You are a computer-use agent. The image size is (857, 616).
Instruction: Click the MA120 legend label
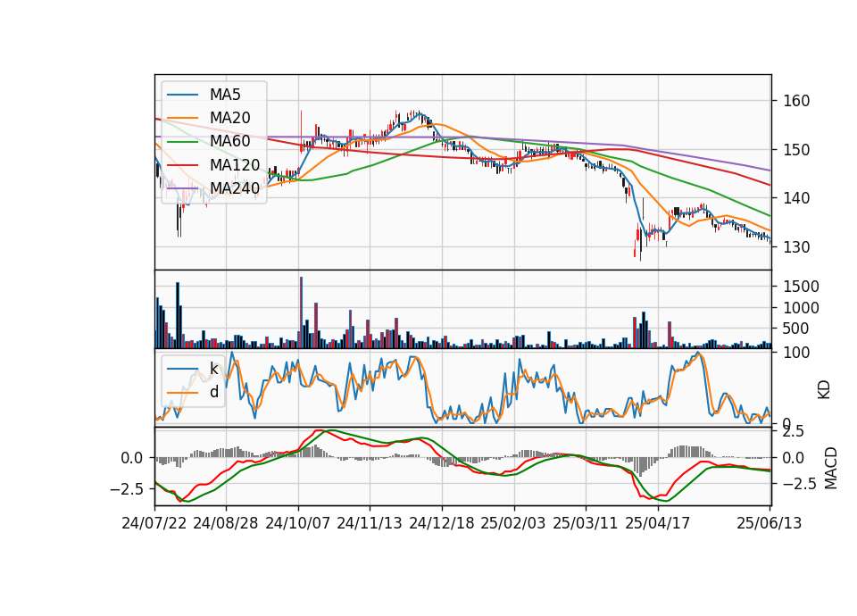tap(235, 164)
